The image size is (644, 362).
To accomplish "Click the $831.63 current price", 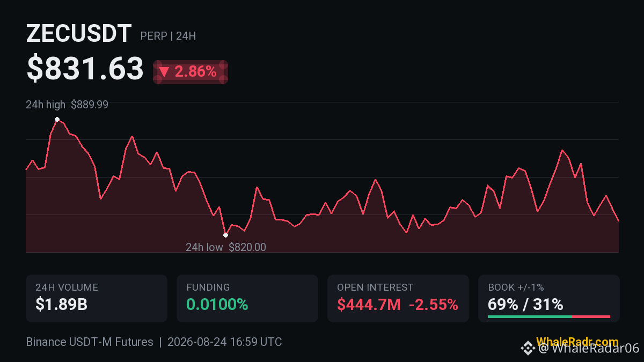I will point(85,69).
